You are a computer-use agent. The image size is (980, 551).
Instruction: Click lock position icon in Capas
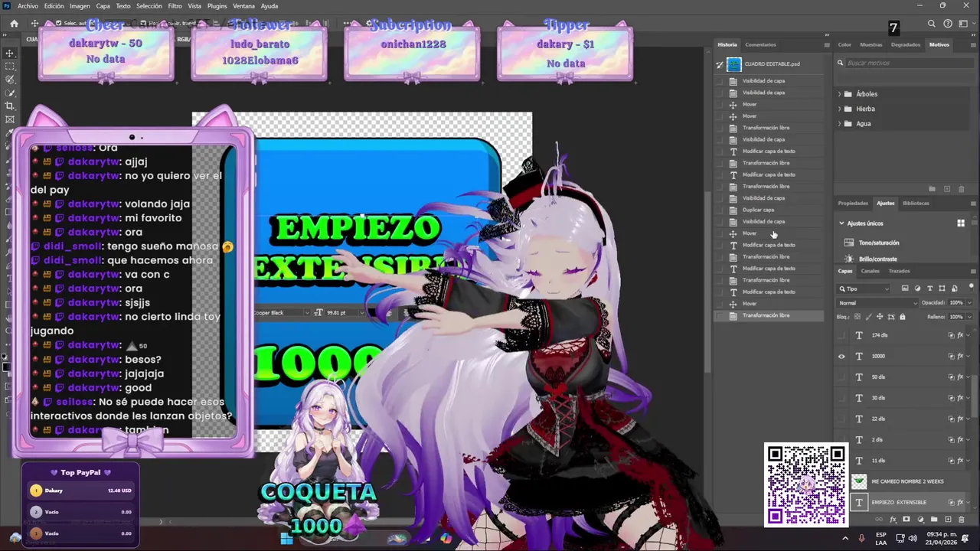pyautogui.click(x=879, y=317)
